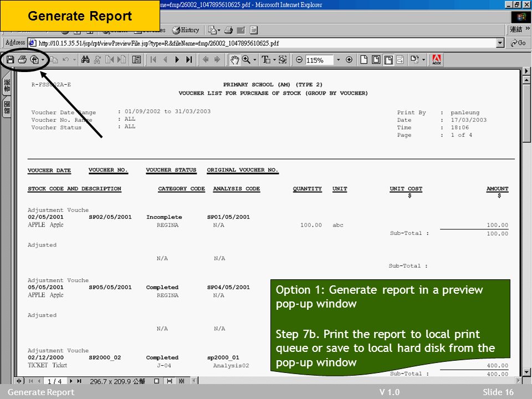Viewport: 532px width, 399px height.
Task: Open dropdown arrow beside globe icon
Action: 43,60
